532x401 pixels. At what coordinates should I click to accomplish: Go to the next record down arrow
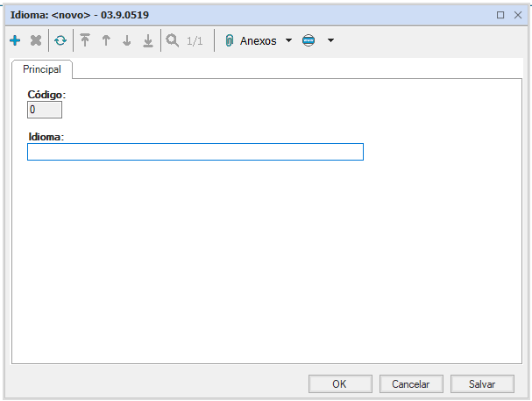click(x=127, y=40)
